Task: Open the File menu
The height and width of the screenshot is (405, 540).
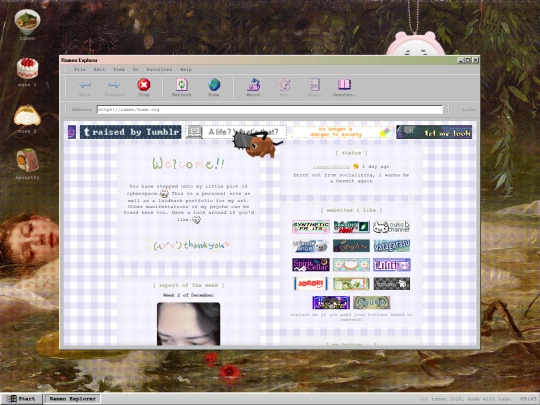Action: coord(80,70)
